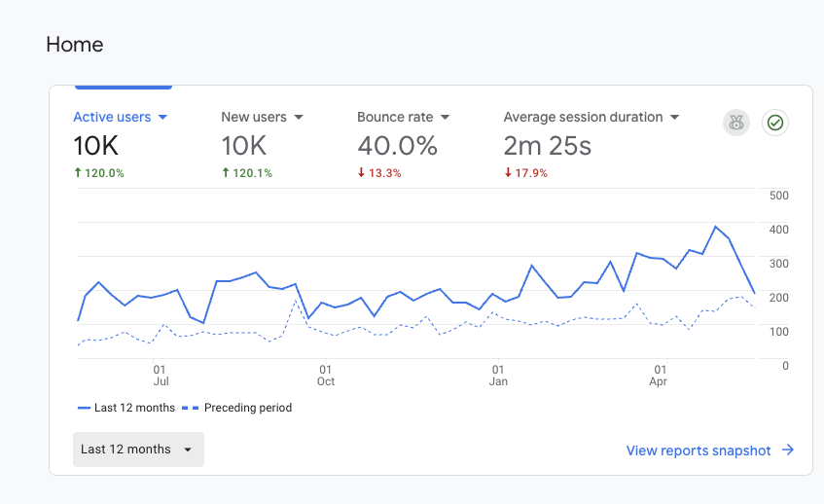Click the green up arrow under Active users

tap(78, 173)
